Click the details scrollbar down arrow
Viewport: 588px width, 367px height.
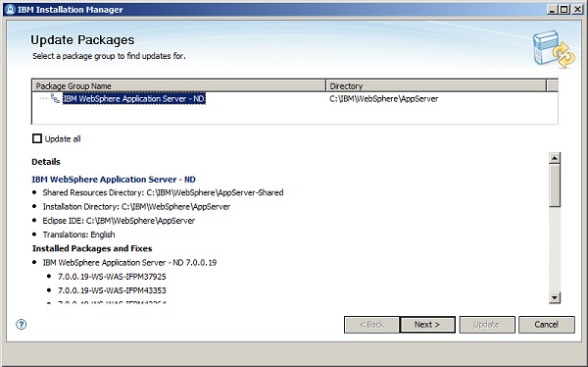[555, 298]
